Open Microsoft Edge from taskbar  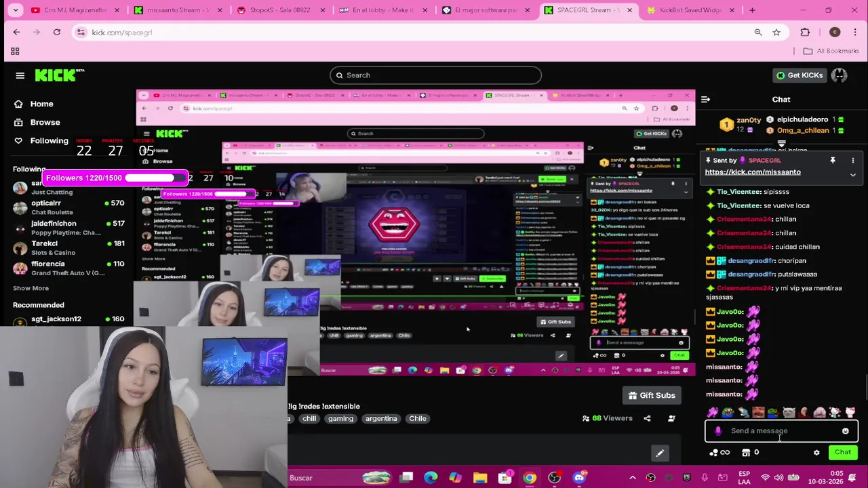(x=431, y=478)
